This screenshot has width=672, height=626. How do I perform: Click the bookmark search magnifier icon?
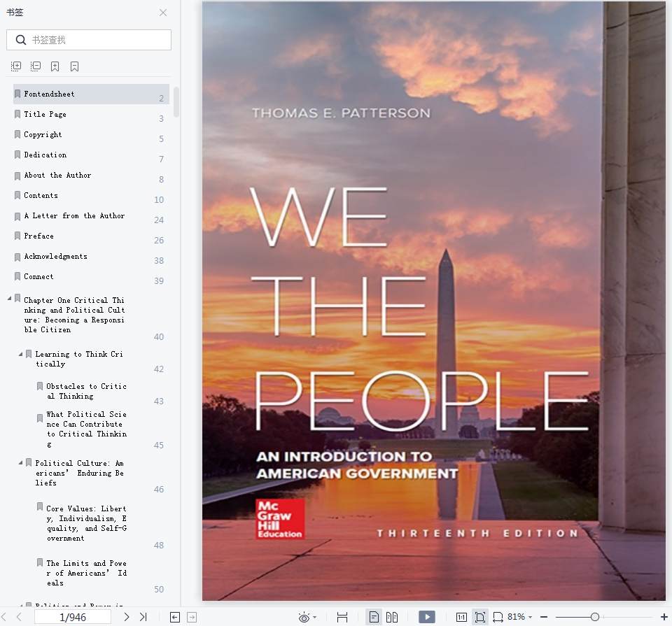point(20,40)
